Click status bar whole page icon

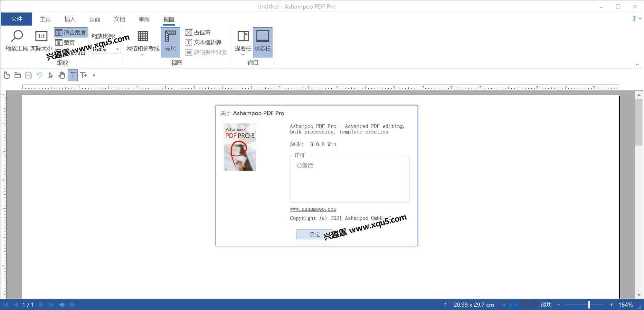click(x=524, y=305)
